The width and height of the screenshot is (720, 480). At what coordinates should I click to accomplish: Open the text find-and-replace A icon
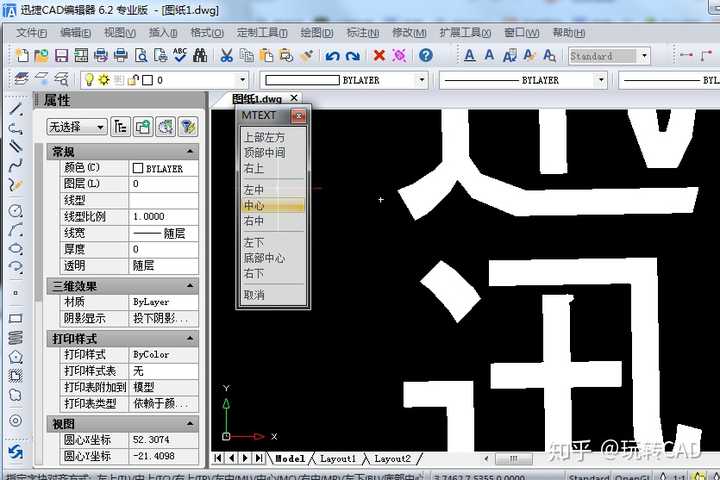click(x=549, y=56)
